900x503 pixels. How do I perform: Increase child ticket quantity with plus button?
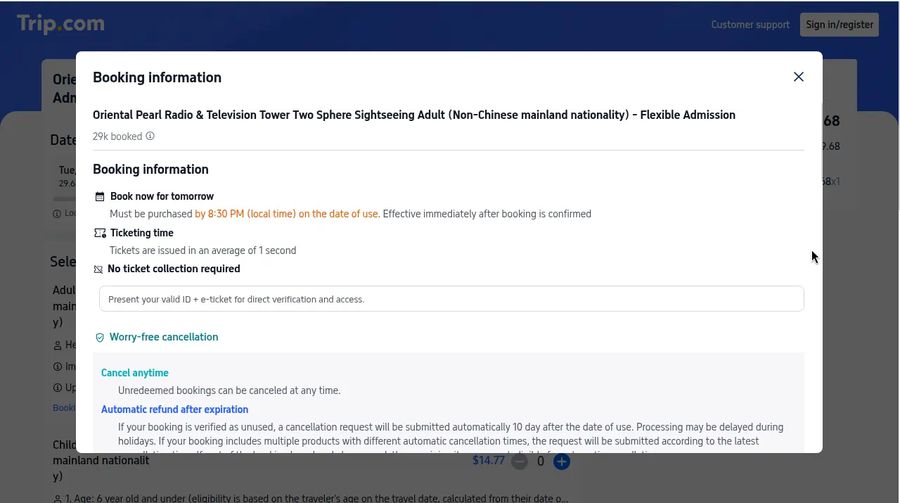coord(561,461)
